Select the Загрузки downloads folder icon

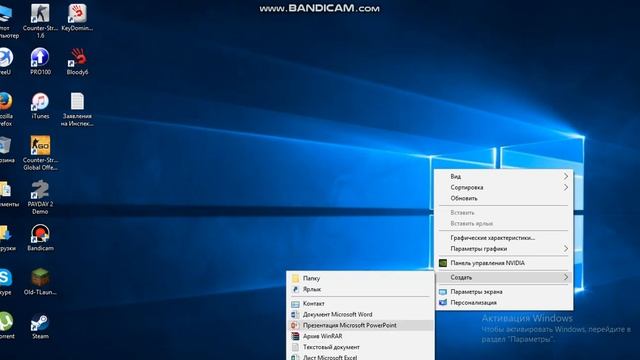(x=7, y=238)
